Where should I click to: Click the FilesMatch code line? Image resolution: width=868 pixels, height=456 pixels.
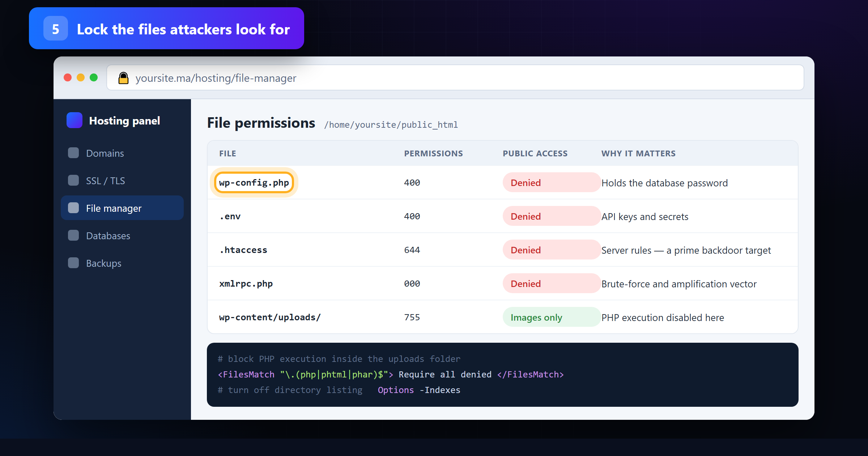(391, 375)
